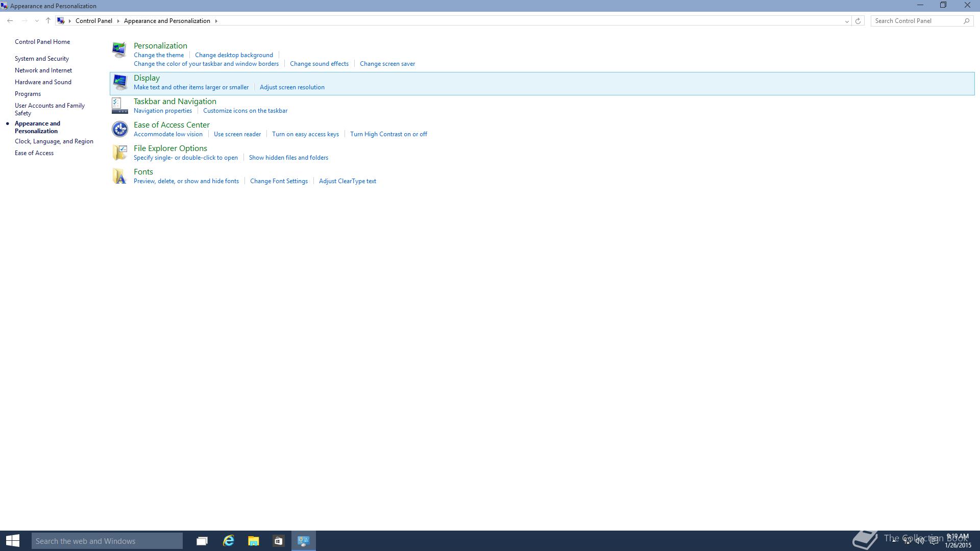
Task: Click the Personalization monitor icon
Action: point(119,50)
